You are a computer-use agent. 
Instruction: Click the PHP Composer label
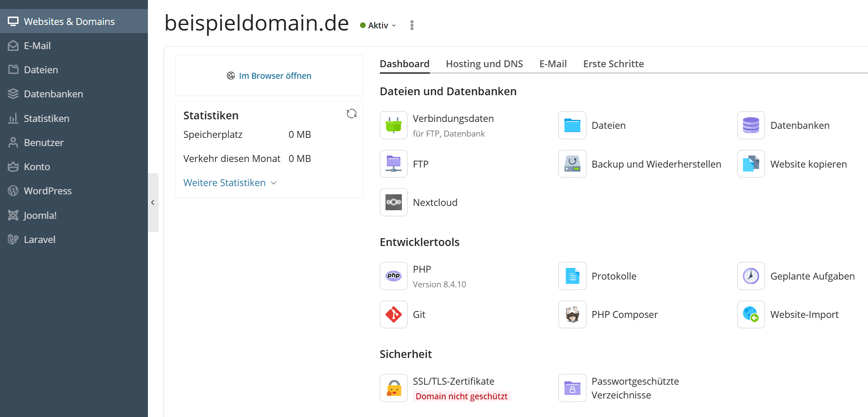tap(624, 314)
